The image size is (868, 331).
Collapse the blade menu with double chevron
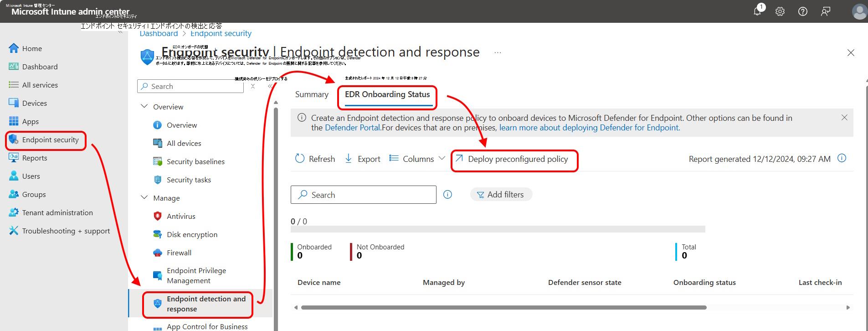(x=270, y=86)
